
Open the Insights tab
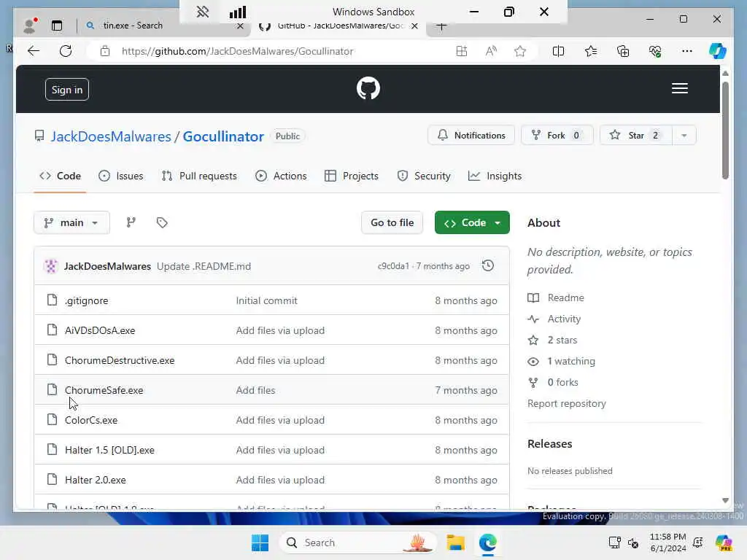495,176
